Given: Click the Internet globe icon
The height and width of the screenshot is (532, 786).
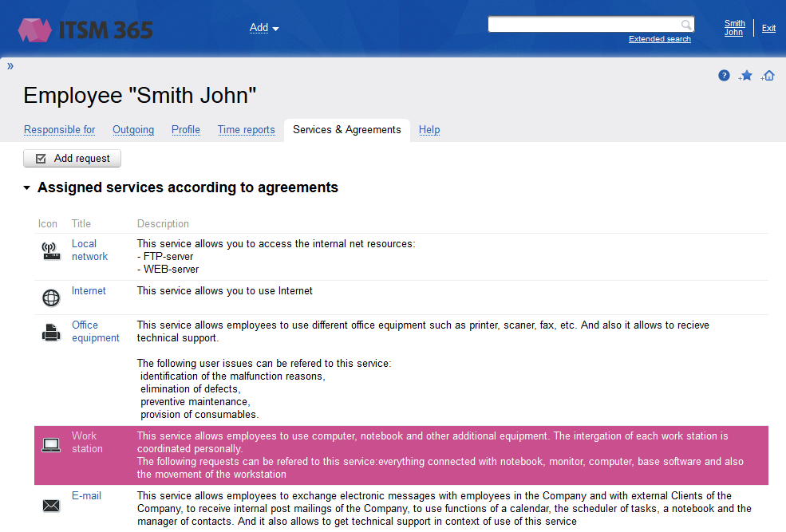Looking at the screenshot, I should click(51, 298).
